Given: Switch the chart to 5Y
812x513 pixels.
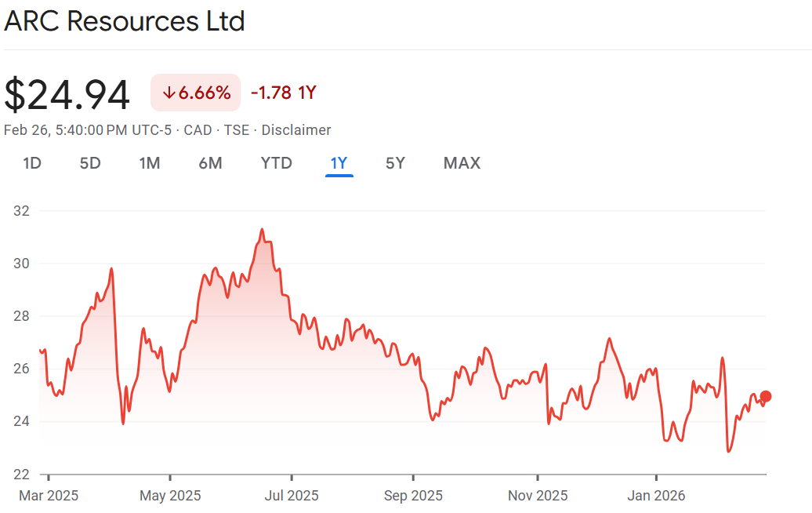Looking at the screenshot, I should (395, 163).
